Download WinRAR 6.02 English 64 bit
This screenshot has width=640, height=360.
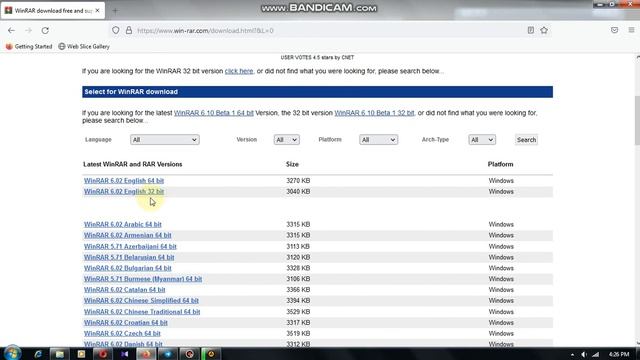tap(124, 180)
